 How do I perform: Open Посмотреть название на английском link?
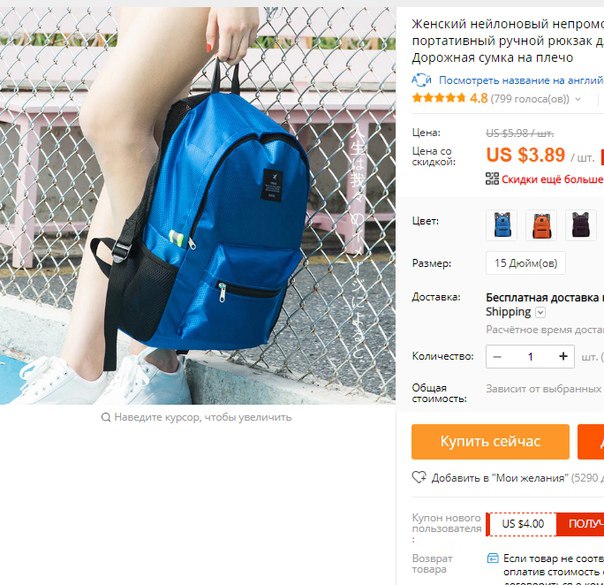click(521, 80)
